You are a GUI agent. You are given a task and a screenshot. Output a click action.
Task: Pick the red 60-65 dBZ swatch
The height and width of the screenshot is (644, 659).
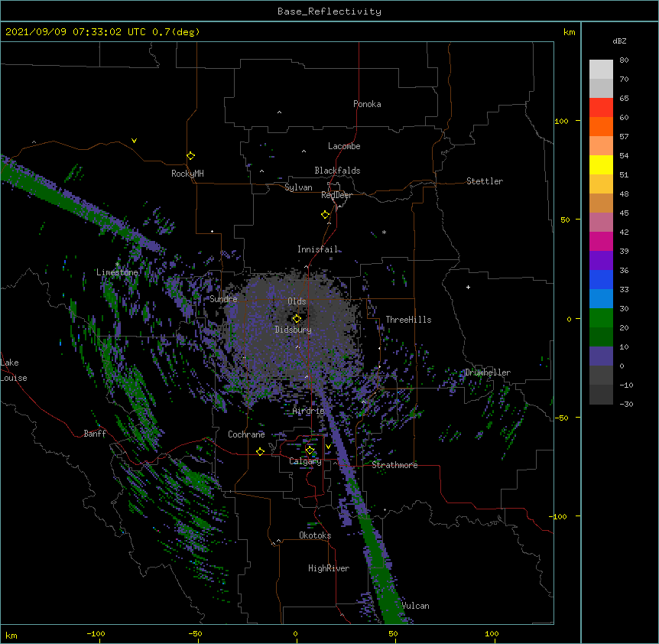click(x=601, y=108)
